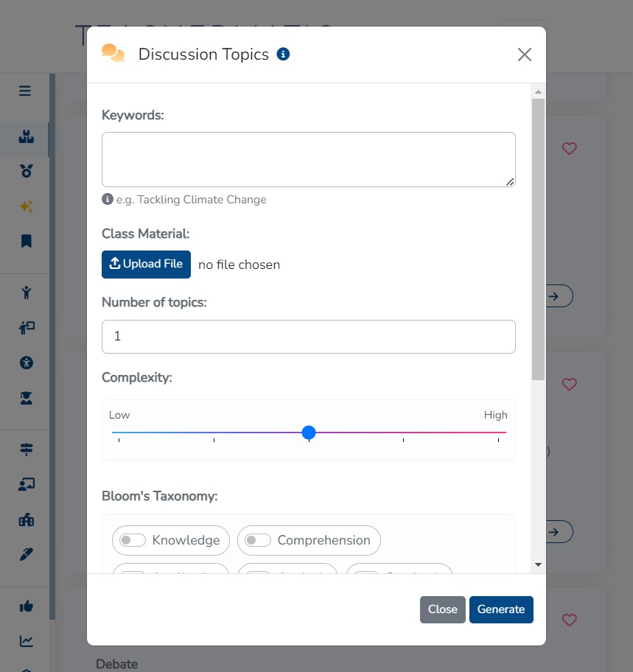
Task: Open the signpost icon in sidebar
Action: [26, 449]
